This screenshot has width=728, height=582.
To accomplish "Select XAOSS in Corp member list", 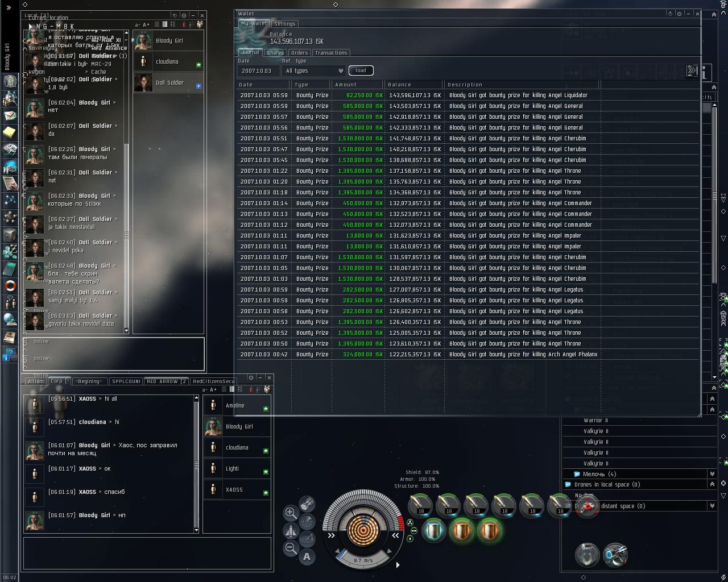I will tap(237, 489).
